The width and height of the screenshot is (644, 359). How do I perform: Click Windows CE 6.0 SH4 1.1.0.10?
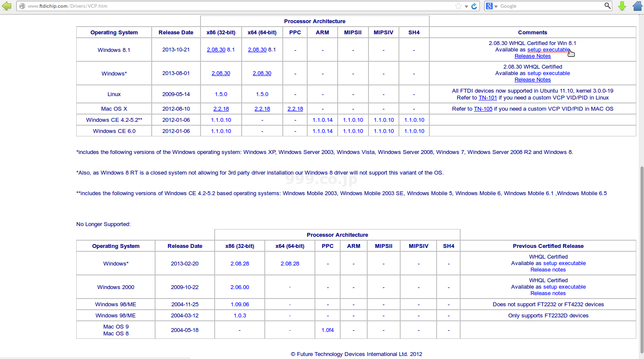click(414, 131)
